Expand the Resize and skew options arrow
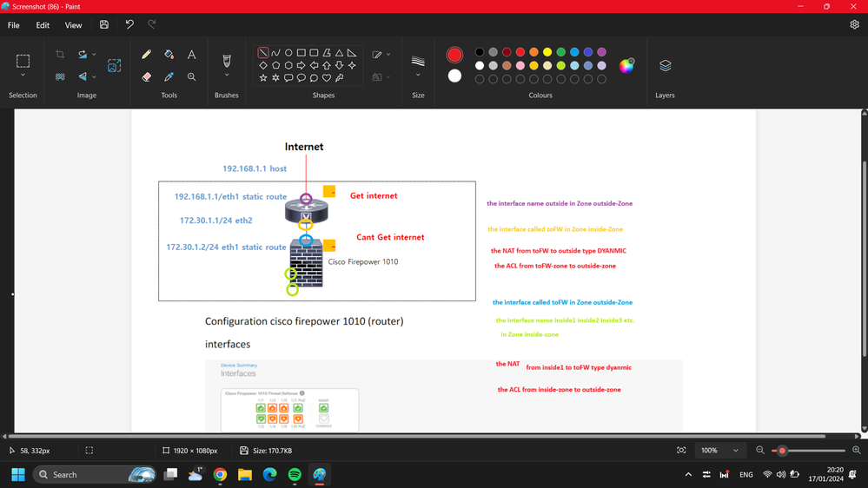The height and width of the screenshot is (488, 868). click(94, 54)
